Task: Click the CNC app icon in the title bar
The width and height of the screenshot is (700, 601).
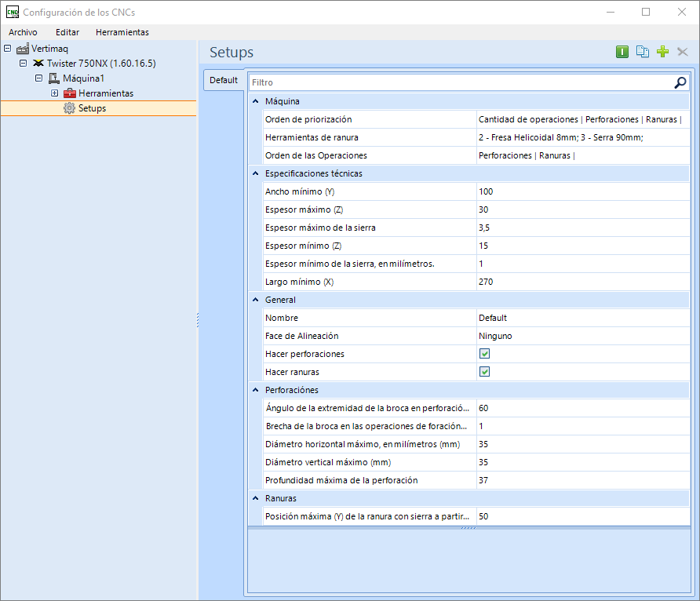Action: pos(13,12)
